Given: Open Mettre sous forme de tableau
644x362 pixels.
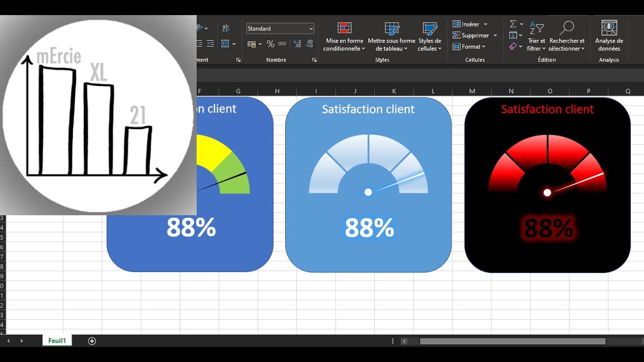Looking at the screenshot, I should [391, 37].
